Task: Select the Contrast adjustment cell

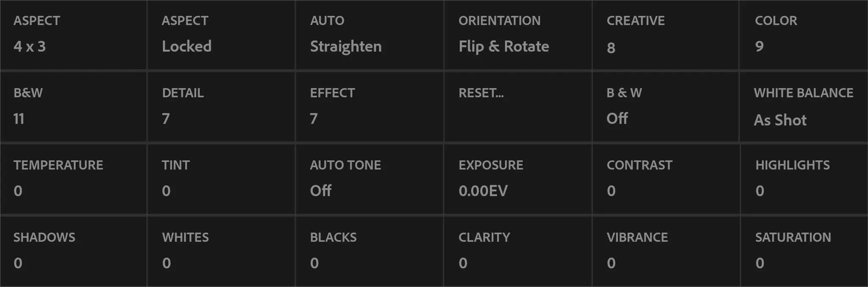Action: pos(666,179)
